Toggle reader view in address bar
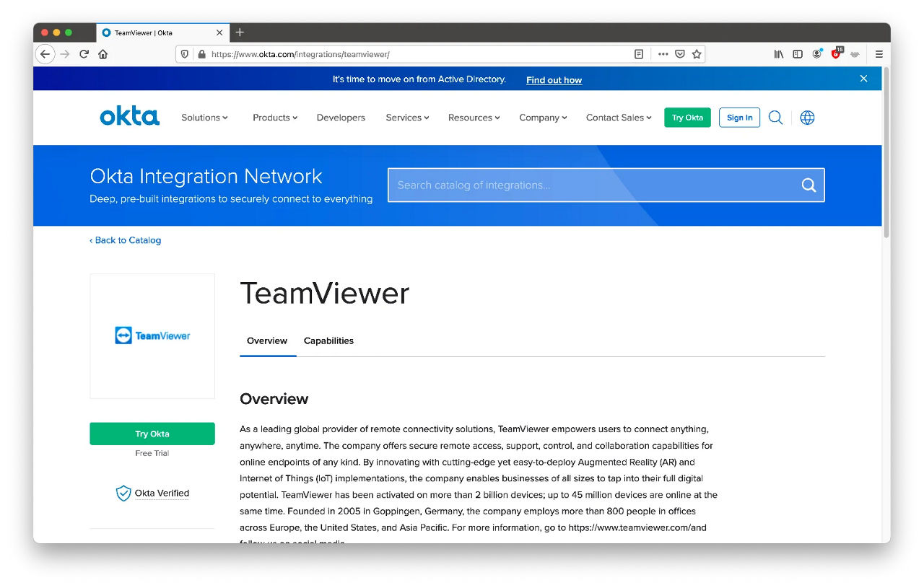924x588 pixels. coord(639,54)
